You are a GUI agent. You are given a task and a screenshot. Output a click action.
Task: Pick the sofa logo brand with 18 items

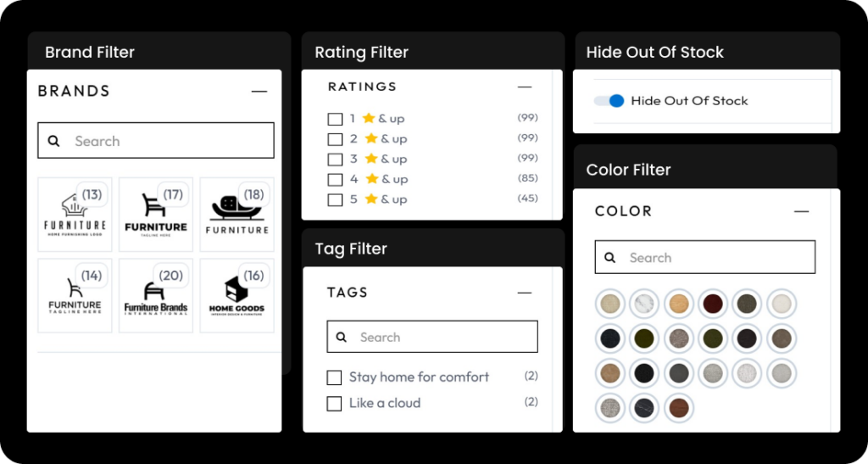coord(237,215)
